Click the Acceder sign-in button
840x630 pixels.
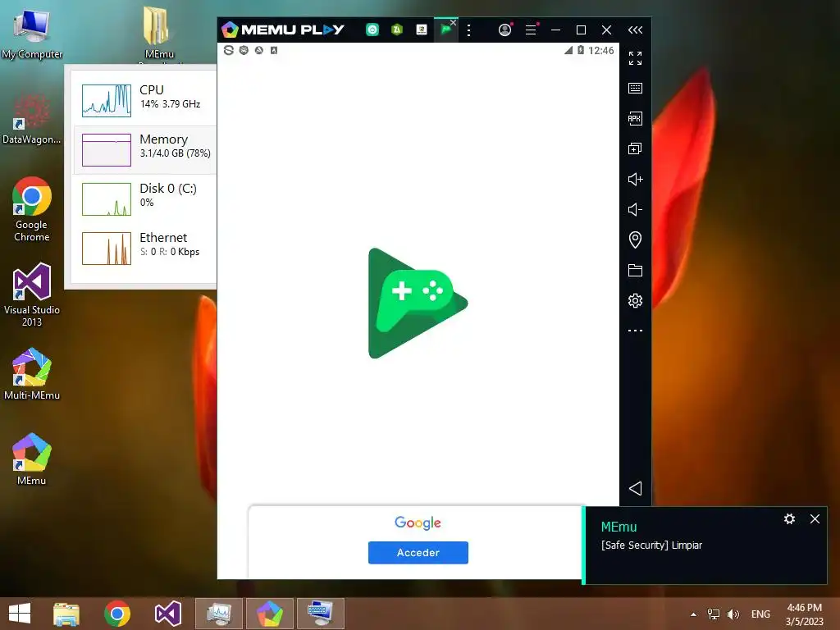[418, 552]
